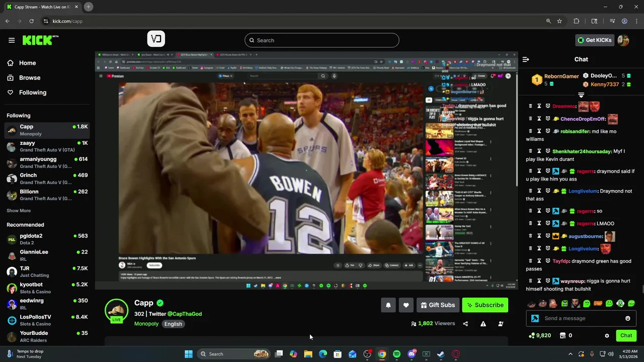
Task: Open the LosPollosTV recommended channel
Action: point(47,320)
